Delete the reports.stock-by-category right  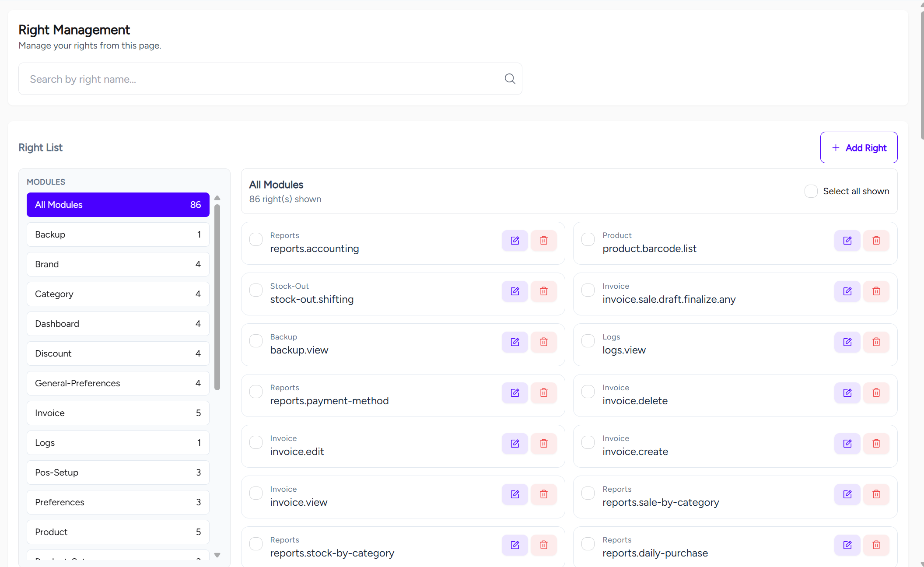click(x=544, y=545)
